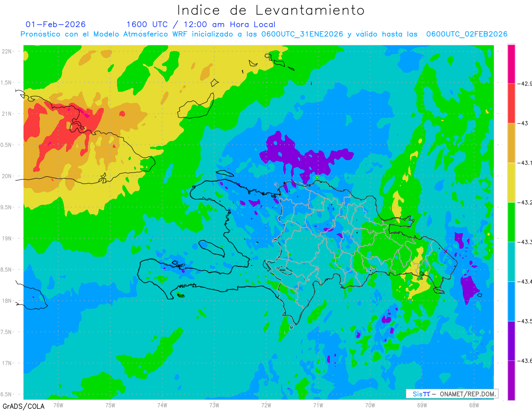Image resolution: width=532 pixels, height=411 pixels.
Task: Select the purple legend swatch between -43.5 and -43.6
Action: coord(511,341)
